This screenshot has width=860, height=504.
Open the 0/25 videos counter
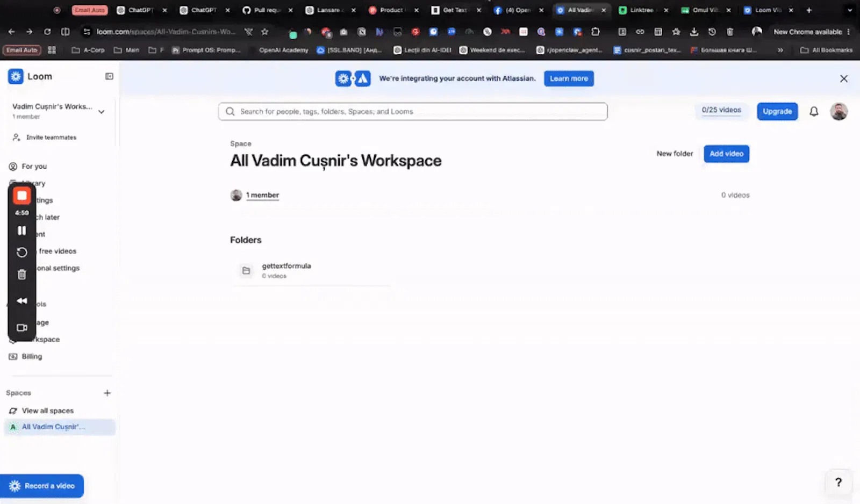tap(721, 110)
